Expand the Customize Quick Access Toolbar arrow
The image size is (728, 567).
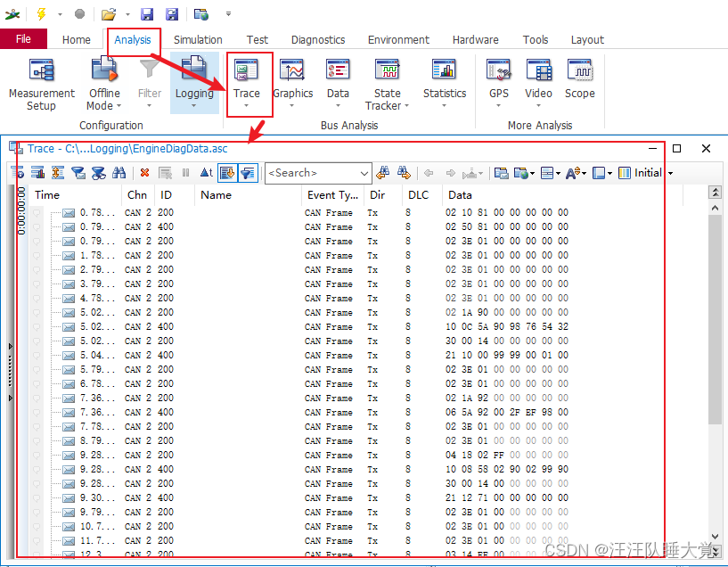(228, 14)
